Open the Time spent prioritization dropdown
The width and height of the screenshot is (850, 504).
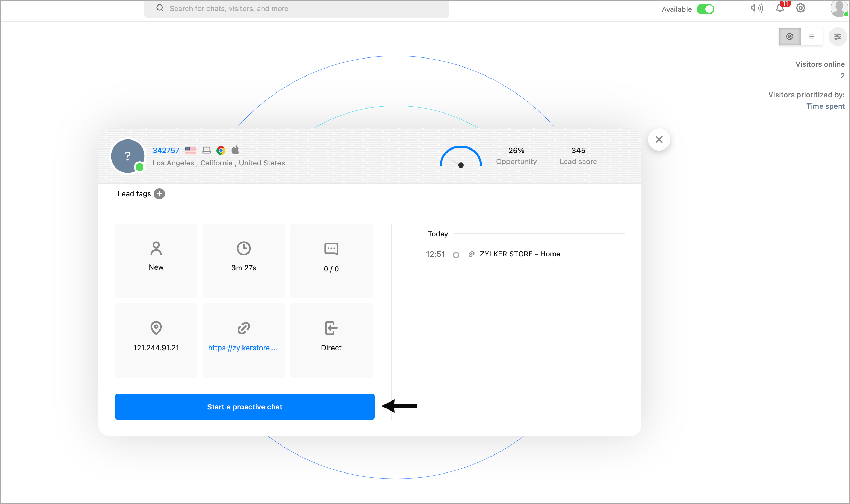pos(825,106)
